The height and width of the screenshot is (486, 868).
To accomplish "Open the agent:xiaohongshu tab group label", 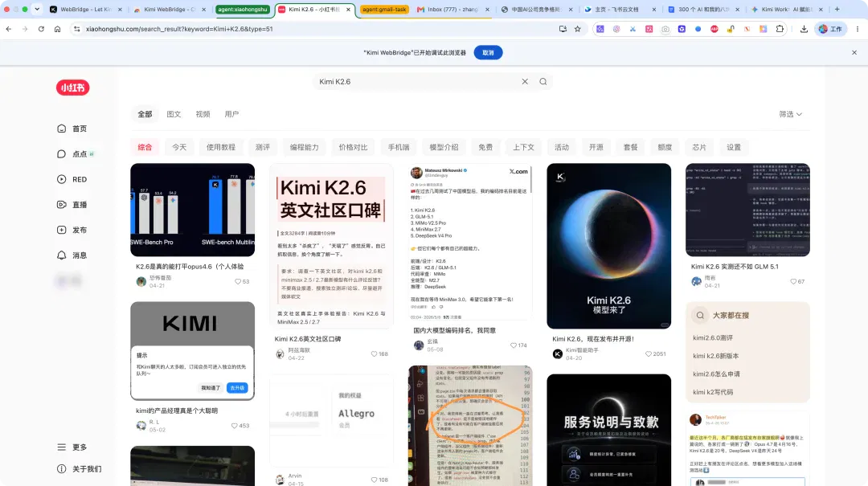I will pyautogui.click(x=243, y=10).
